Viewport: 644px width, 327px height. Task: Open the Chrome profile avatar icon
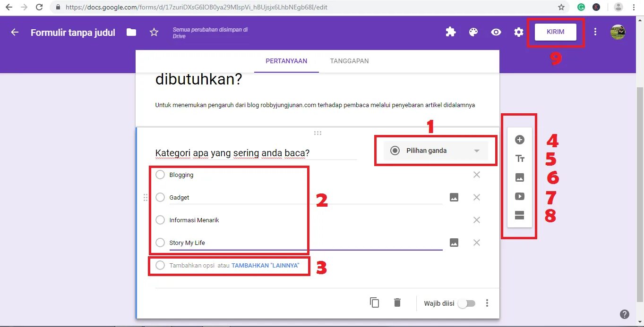(x=618, y=7)
